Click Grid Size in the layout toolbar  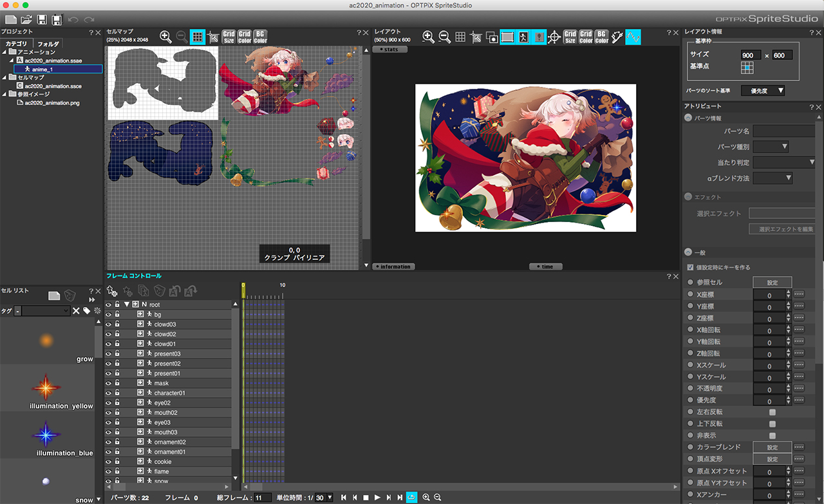tap(570, 37)
